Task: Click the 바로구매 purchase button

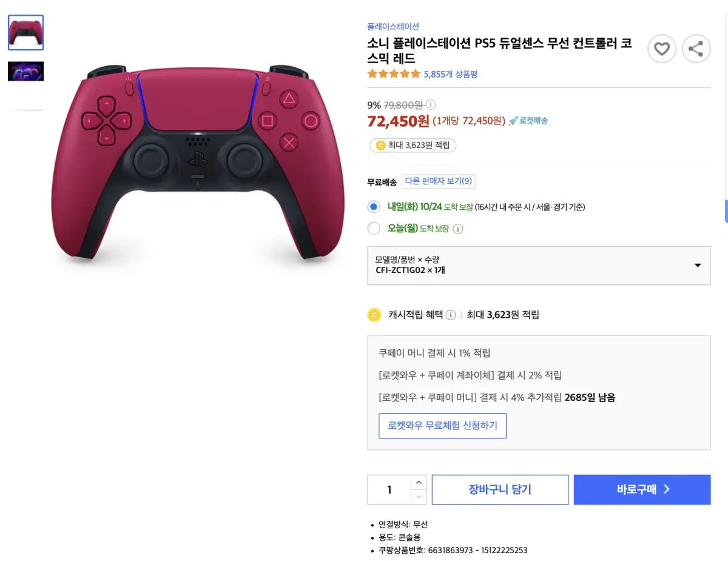Action: point(642,489)
